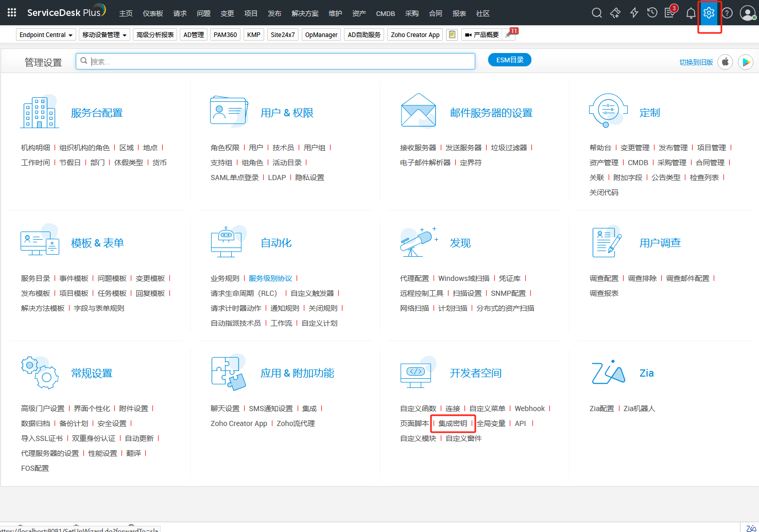Image resolution: width=759 pixels, height=532 pixels.
Task: Click the 用户调查 survey icon
Action: [607, 241]
